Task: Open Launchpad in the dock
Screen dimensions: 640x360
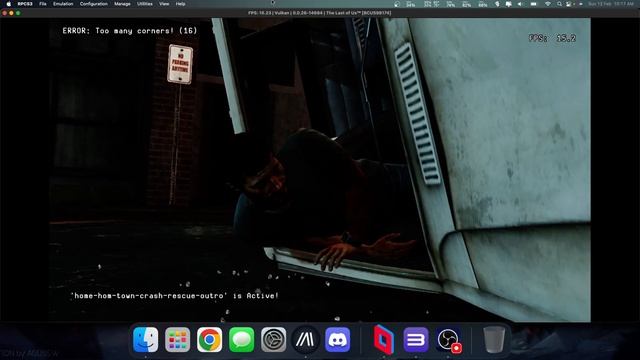Action: [x=178, y=340]
